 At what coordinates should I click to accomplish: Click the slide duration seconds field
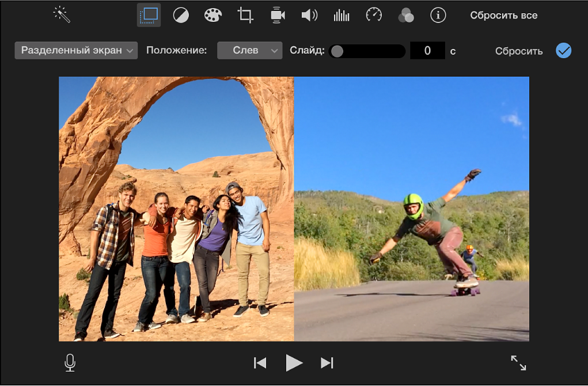pos(427,51)
